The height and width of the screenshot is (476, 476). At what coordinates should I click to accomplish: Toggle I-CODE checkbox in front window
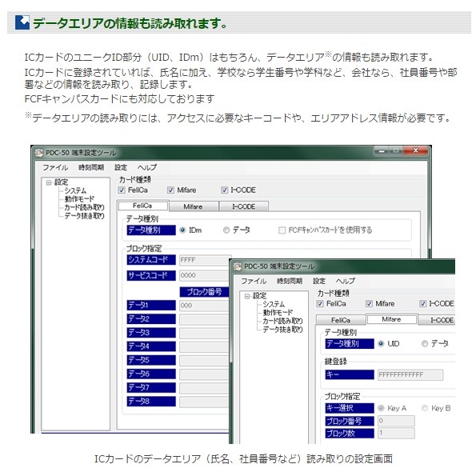click(x=422, y=303)
